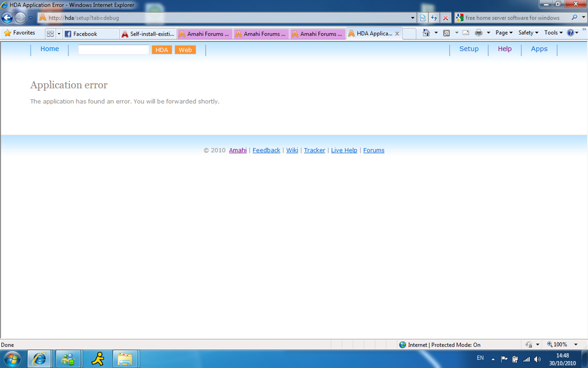Expand the Home button dropdown arrow
Viewport: 588px width, 368px height.
(436, 33)
